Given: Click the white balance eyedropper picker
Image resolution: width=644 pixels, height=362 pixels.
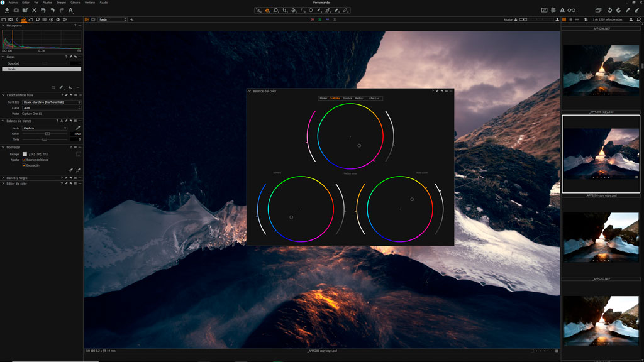Looking at the screenshot, I should [x=78, y=128].
